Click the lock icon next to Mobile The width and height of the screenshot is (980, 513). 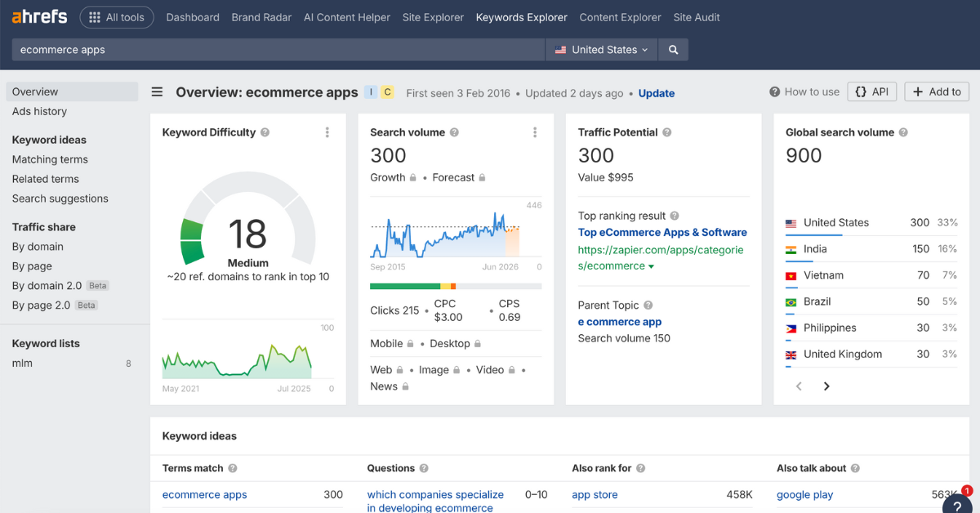411,344
